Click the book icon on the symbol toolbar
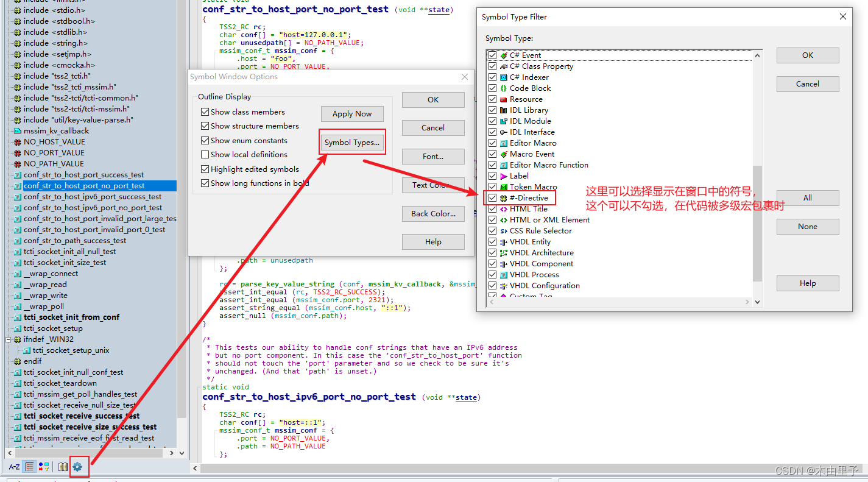This screenshot has width=868, height=482. tap(63, 466)
